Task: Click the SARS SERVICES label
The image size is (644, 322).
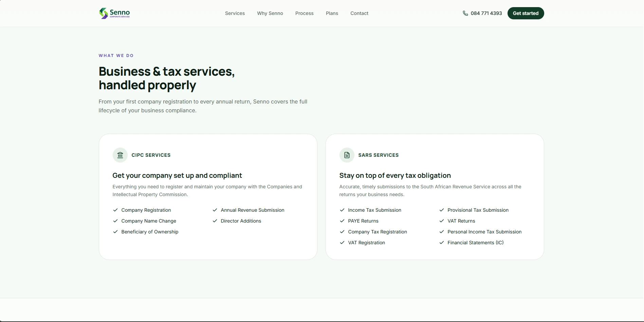Action: click(x=379, y=155)
